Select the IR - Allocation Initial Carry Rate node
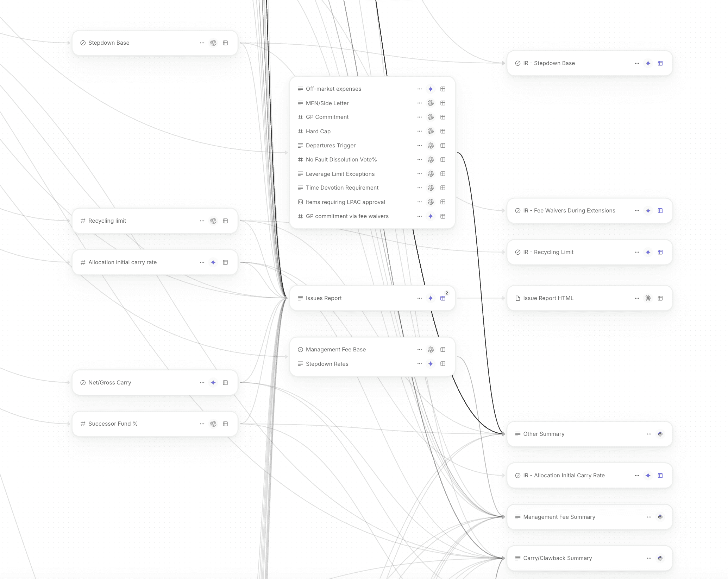 pyautogui.click(x=563, y=475)
